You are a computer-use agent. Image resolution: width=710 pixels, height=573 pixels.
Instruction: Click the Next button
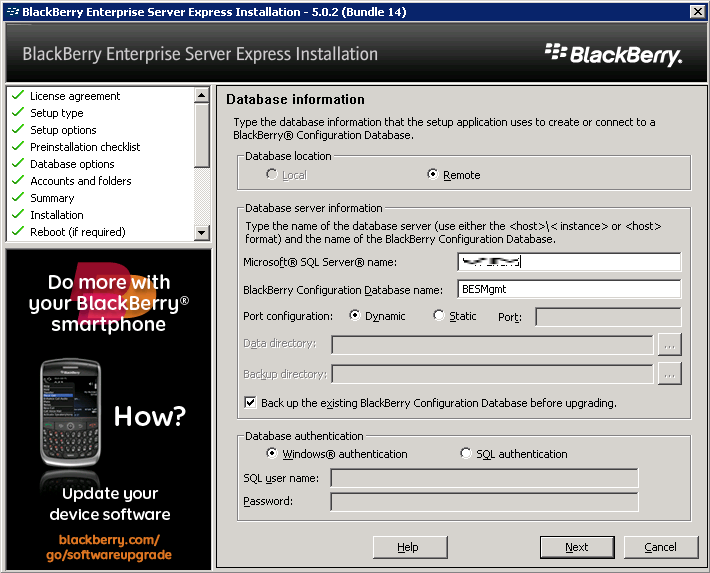pos(577,547)
